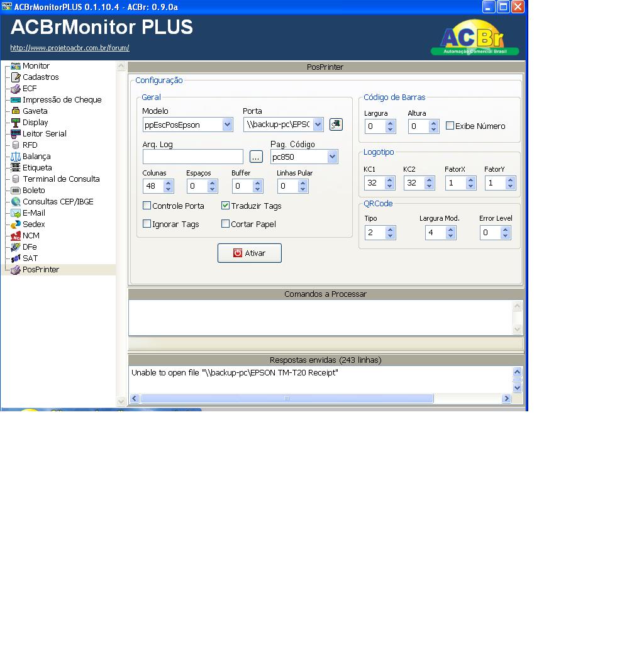Click the Balança scale icon
Image resolution: width=644 pixels, height=649 pixels.
click(16, 157)
